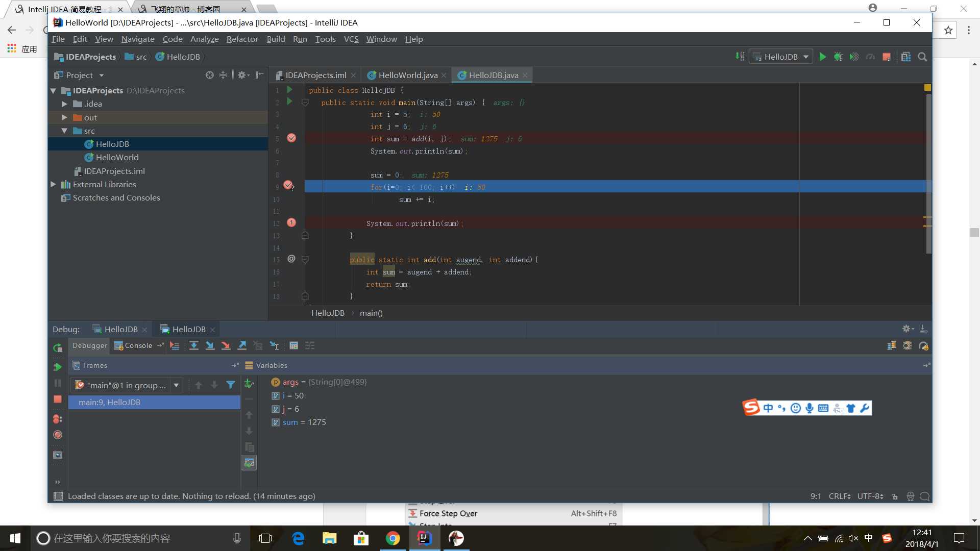980x551 pixels.
Task: Toggle the line 12 breakpoint
Action: click(x=291, y=223)
